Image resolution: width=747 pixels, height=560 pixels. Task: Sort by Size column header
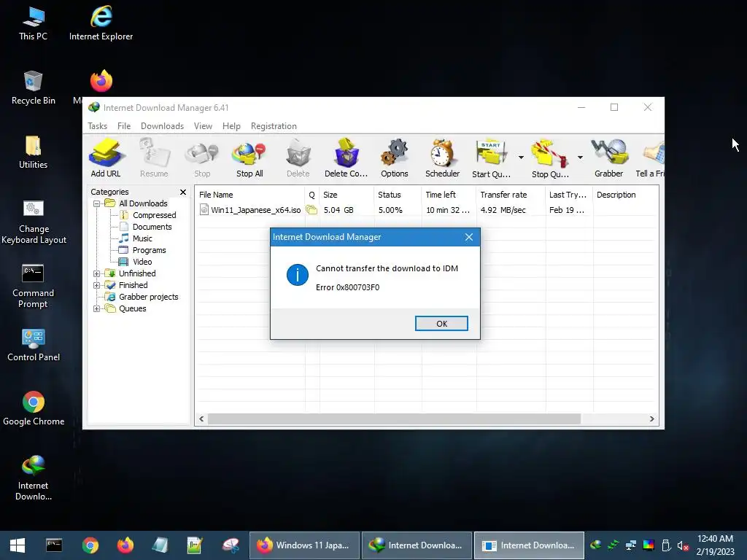point(347,195)
